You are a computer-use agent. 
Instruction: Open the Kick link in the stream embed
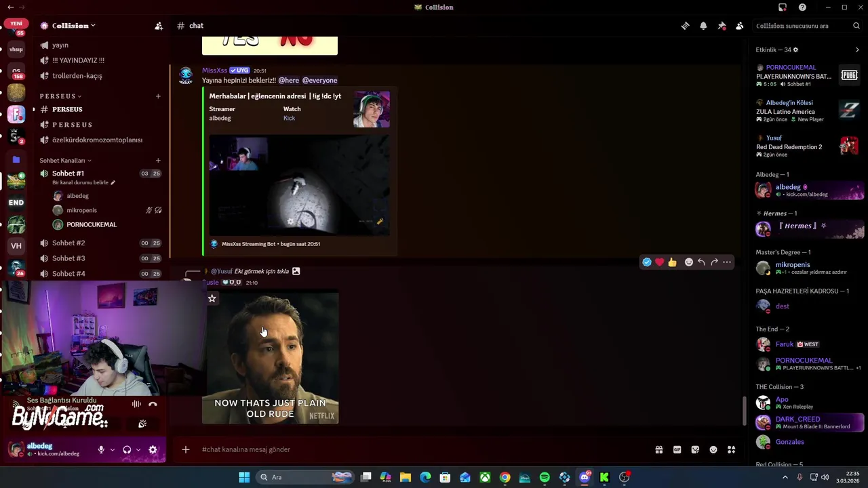289,119
